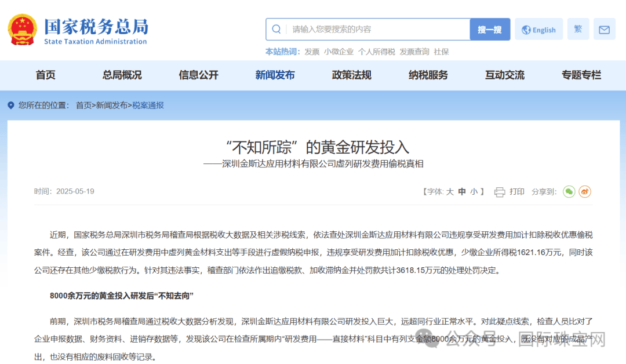Open hot search term 发票查询
The width and height of the screenshot is (626, 364).
click(414, 52)
